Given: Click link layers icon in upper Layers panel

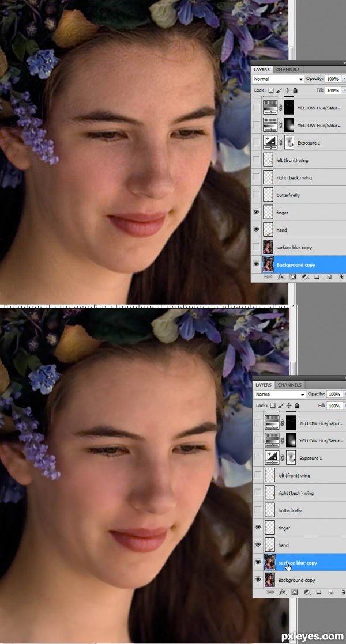Looking at the screenshot, I should pos(269,277).
